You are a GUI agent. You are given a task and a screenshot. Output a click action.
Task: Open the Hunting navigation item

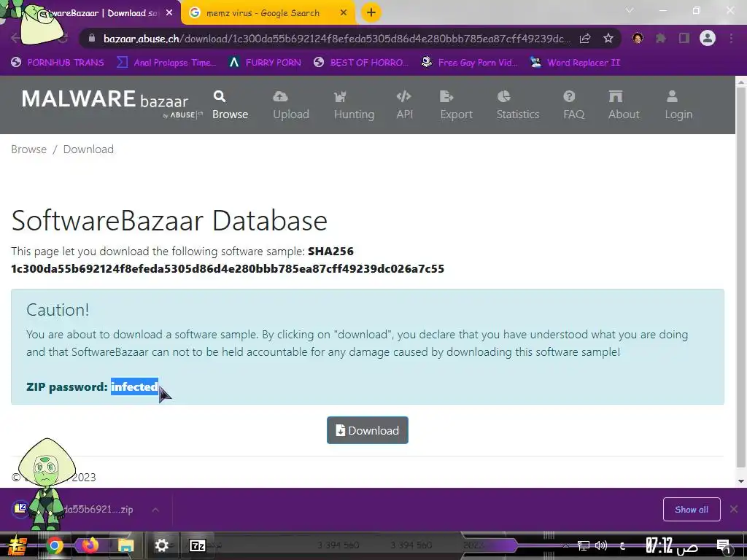[x=354, y=105]
